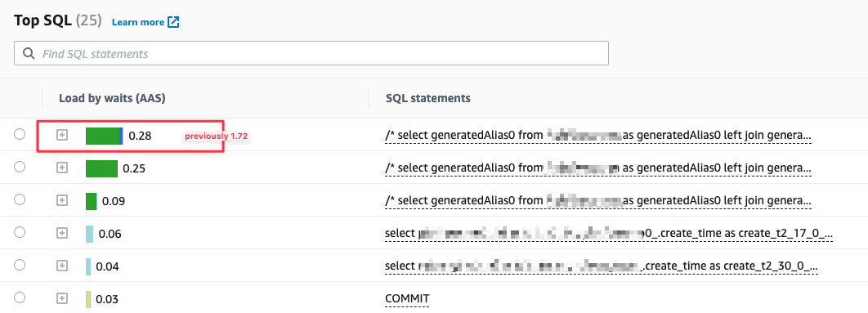Expand the 0.04 load SQL row

coord(63,266)
